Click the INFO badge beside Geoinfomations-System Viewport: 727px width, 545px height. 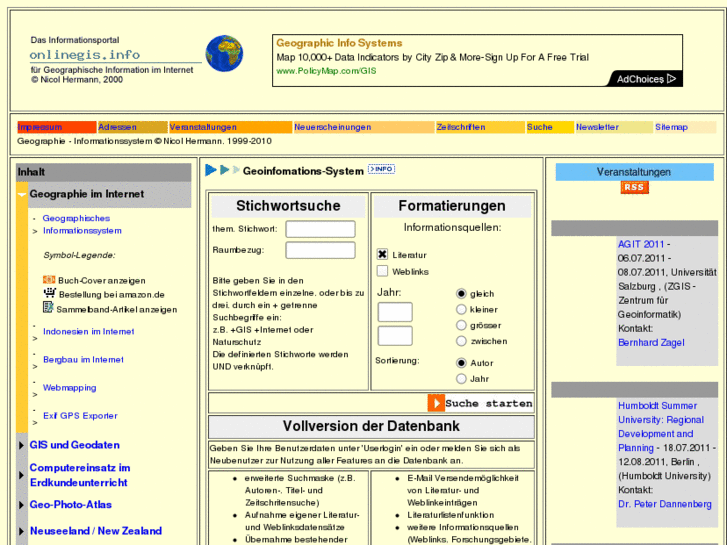(x=381, y=169)
